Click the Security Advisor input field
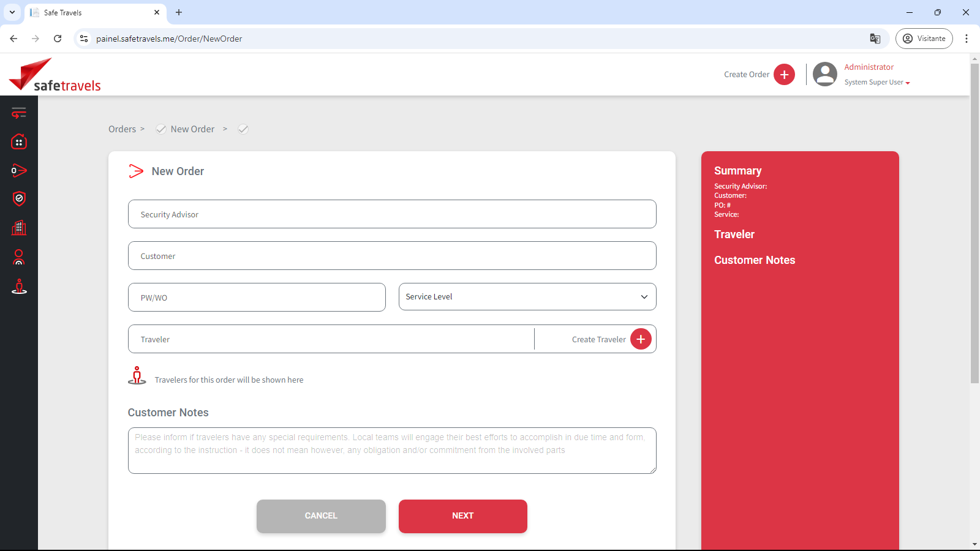The height and width of the screenshot is (551, 980). 392,214
